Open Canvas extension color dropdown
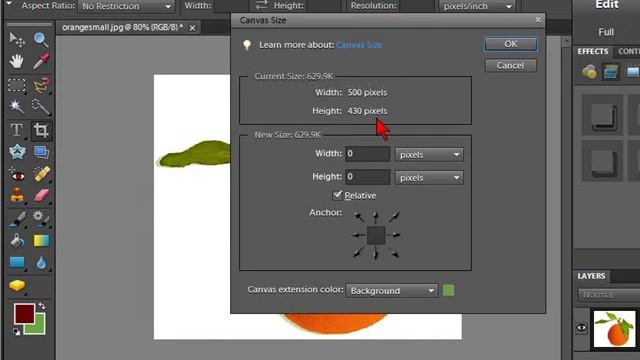Viewport: 640px width, 360px height. [x=392, y=291]
